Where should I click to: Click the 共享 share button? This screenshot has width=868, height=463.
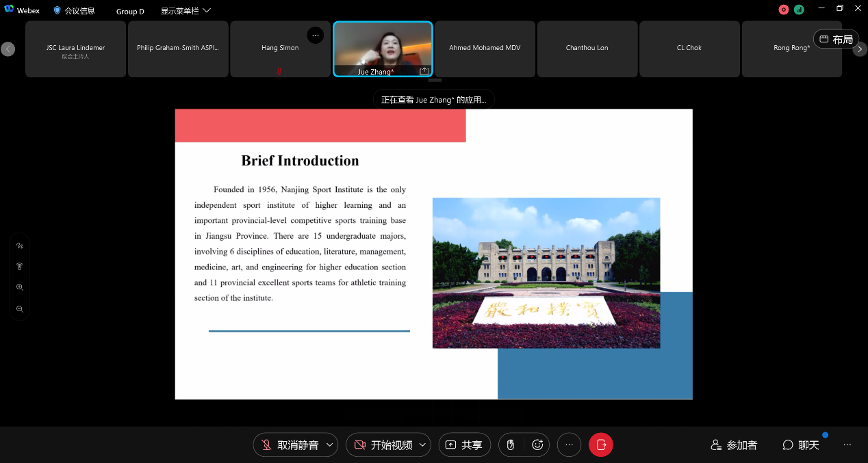[465, 445]
